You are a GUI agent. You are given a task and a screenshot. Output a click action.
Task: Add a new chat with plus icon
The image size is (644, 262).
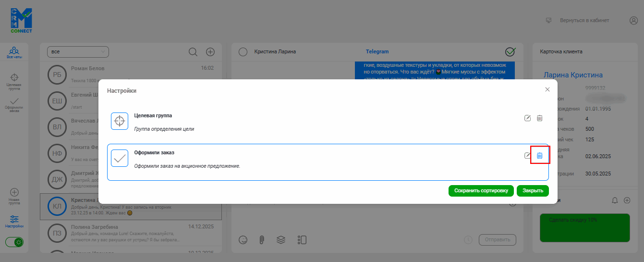coord(210,52)
